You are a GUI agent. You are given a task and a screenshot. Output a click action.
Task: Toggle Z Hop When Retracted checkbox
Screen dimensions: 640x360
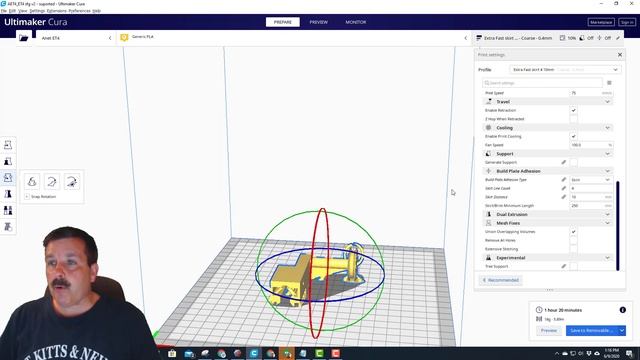(x=573, y=119)
